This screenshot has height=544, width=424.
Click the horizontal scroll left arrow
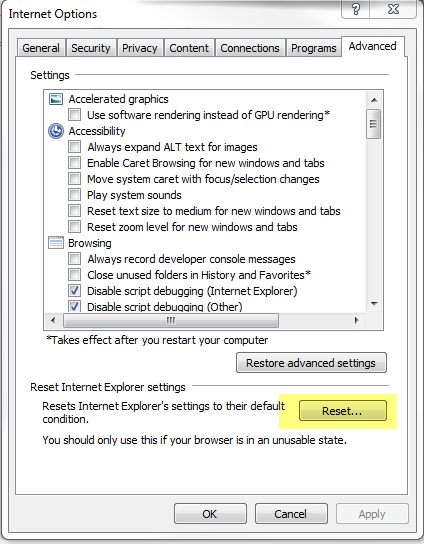click(53, 320)
